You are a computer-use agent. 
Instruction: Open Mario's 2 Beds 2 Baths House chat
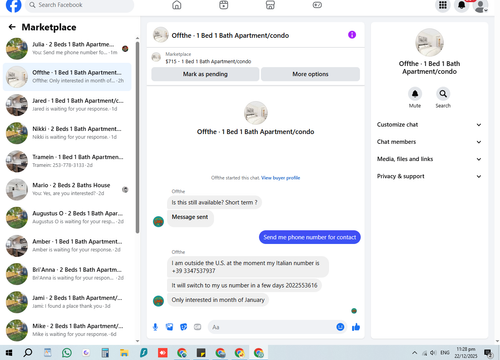pos(67,189)
